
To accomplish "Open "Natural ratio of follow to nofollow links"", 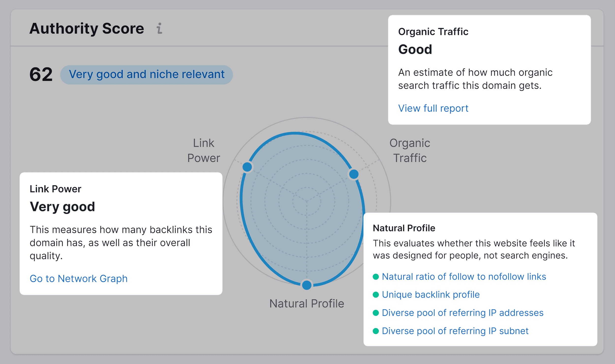I will [x=464, y=276].
